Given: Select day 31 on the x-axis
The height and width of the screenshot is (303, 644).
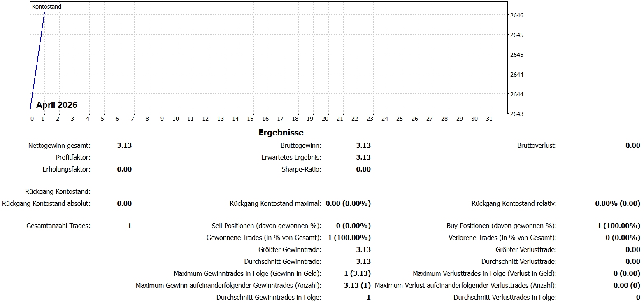Looking at the screenshot, I should point(489,119).
